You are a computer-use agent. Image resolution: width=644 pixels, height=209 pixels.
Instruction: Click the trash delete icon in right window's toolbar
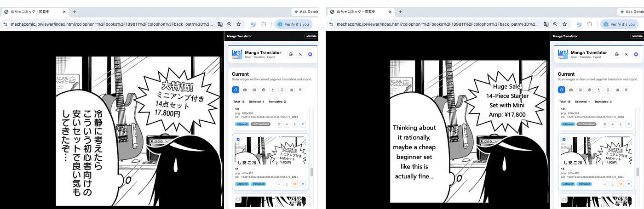tap(626, 90)
